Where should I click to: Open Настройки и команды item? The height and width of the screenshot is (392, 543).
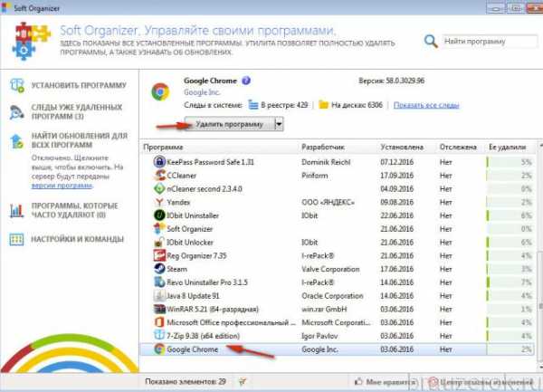tap(77, 239)
